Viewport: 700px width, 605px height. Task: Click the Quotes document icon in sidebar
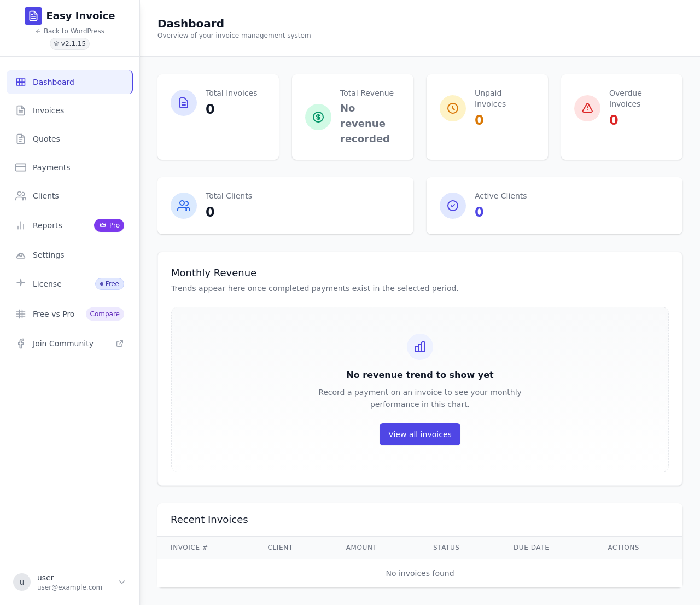point(21,139)
